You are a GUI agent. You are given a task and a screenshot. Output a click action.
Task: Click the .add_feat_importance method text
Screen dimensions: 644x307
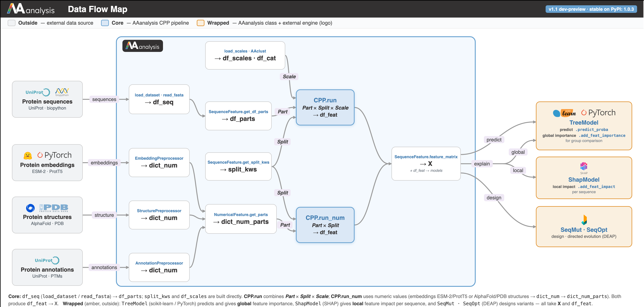602,135
